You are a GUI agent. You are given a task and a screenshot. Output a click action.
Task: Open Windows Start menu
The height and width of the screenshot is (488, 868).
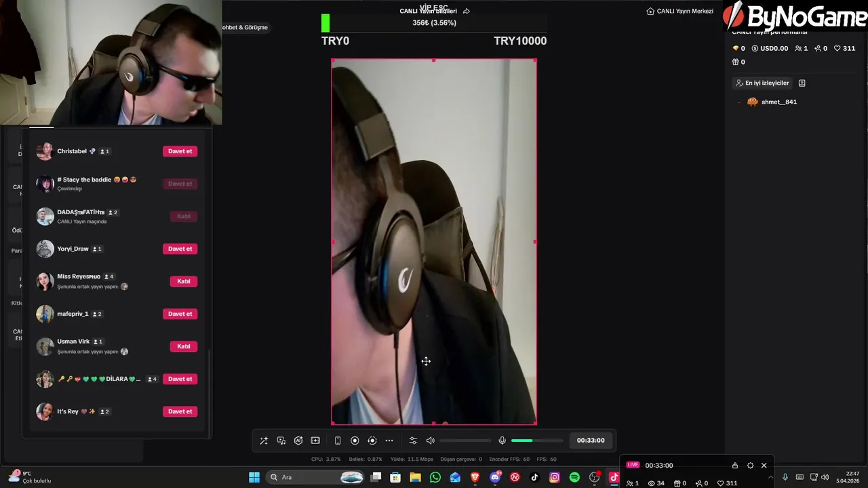click(254, 477)
